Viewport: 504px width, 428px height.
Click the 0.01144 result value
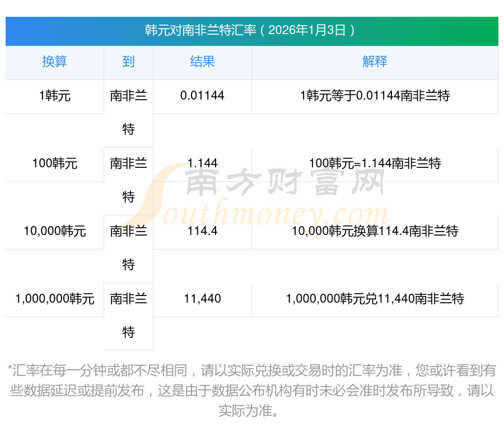coord(202,96)
